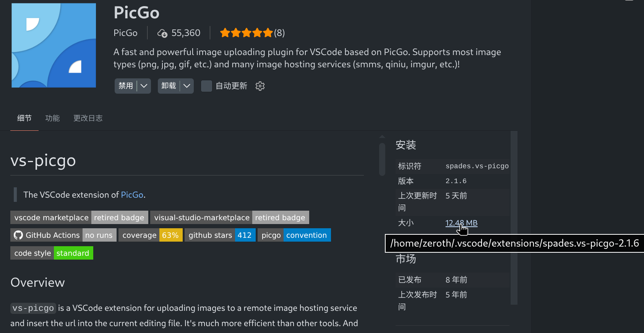This screenshot has width=644, height=333.
Task: Click the GitHub Actions badge icon
Action: pos(18,235)
